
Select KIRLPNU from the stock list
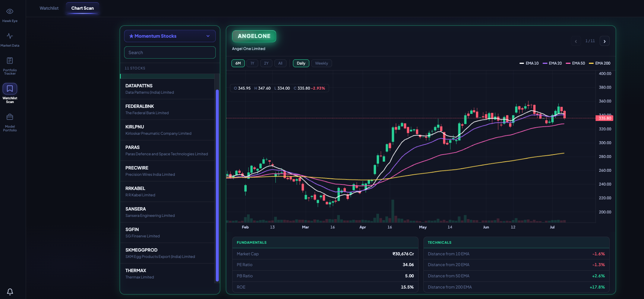coord(167,130)
